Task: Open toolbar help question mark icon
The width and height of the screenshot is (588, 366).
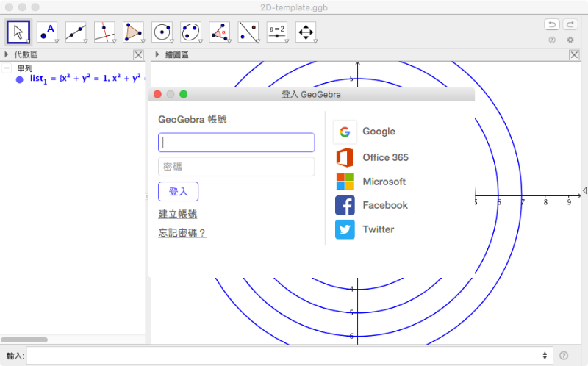Action: pos(552,40)
